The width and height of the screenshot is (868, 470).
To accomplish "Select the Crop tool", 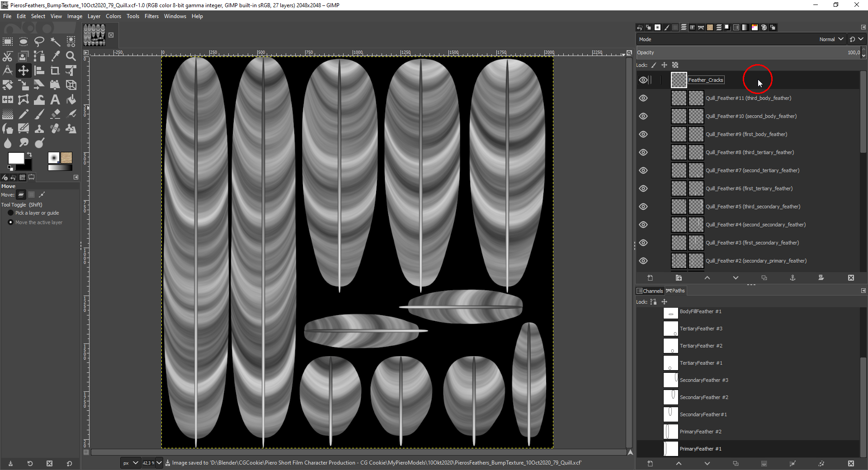I will pyautogui.click(x=55, y=70).
